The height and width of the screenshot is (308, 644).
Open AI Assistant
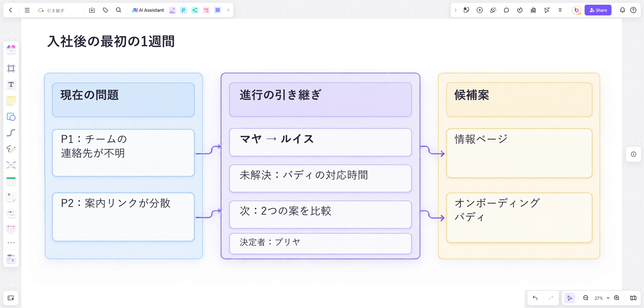tap(148, 10)
